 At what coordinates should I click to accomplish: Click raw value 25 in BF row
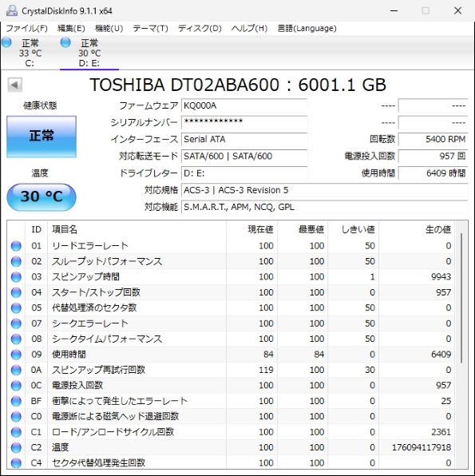coord(446,401)
